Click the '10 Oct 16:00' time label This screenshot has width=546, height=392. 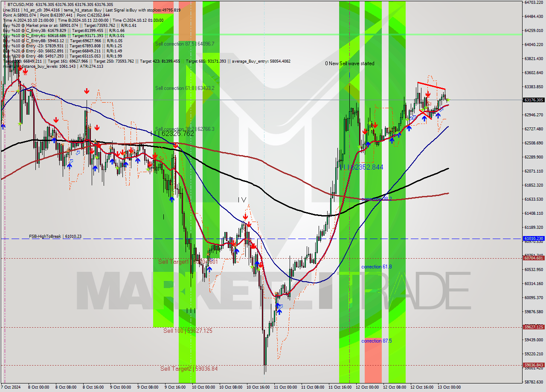(x=258, y=387)
